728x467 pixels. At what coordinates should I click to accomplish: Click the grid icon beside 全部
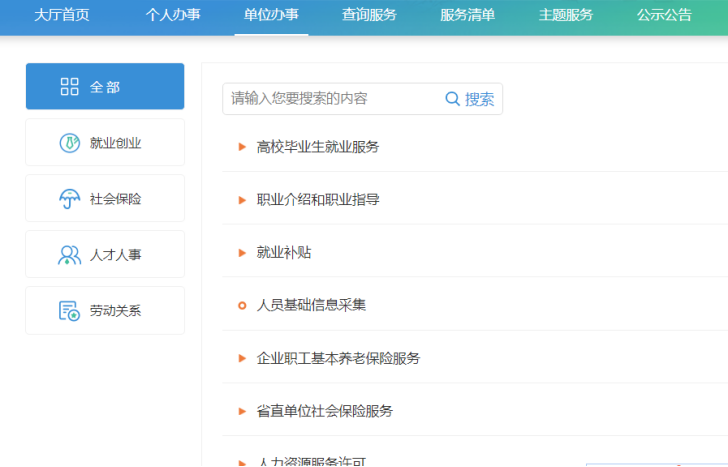(69, 87)
